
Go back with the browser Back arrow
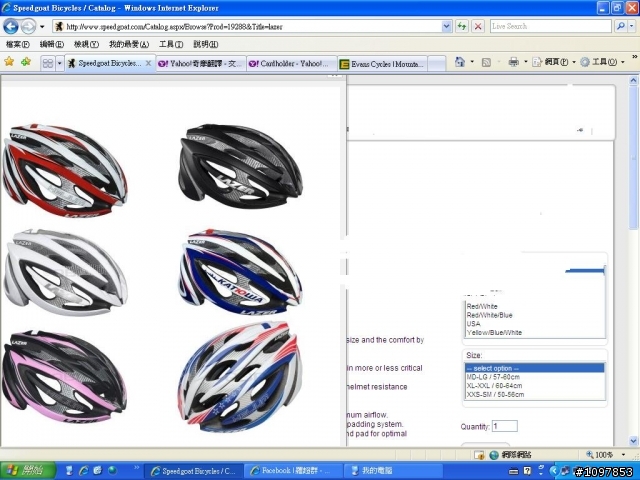point(10,27)
